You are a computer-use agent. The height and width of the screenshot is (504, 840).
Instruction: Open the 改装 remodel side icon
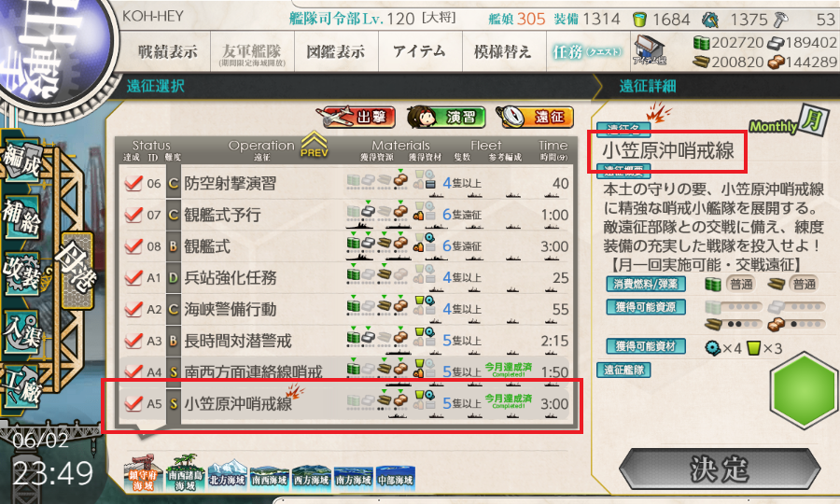click(x=21, y=273)
